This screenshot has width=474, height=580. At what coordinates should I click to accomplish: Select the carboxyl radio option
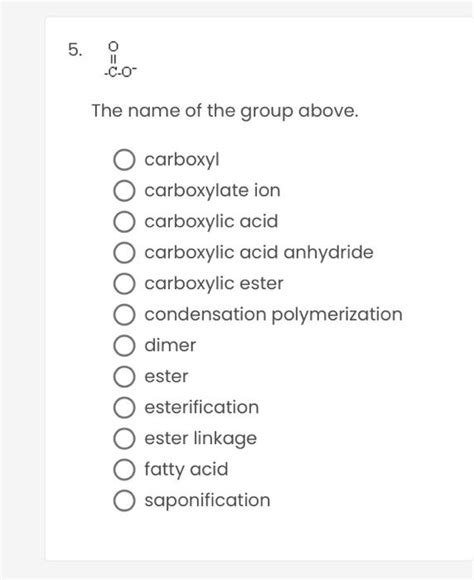tap(124, 160)
